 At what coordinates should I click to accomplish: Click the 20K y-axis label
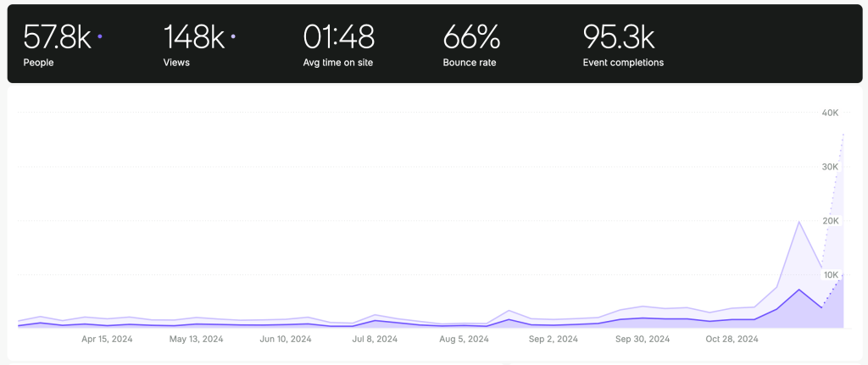829,221
